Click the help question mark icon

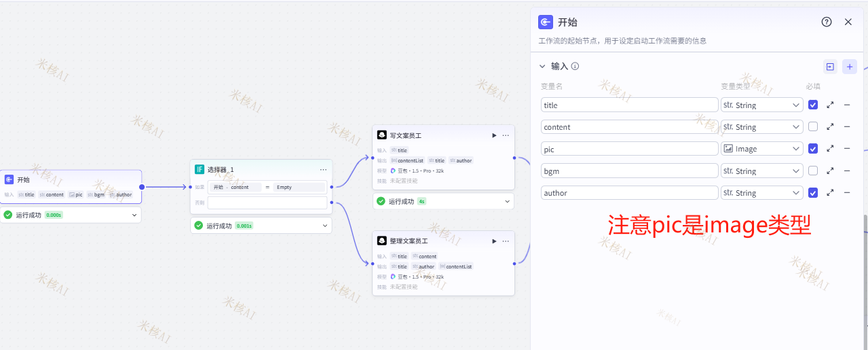(826, 22)
